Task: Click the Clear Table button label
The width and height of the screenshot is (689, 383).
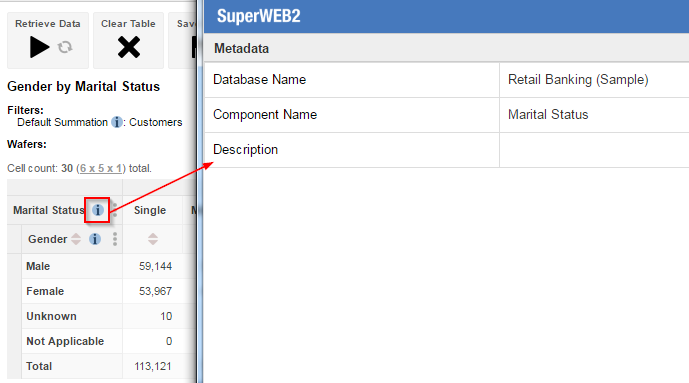Action: tap(128, 24)
